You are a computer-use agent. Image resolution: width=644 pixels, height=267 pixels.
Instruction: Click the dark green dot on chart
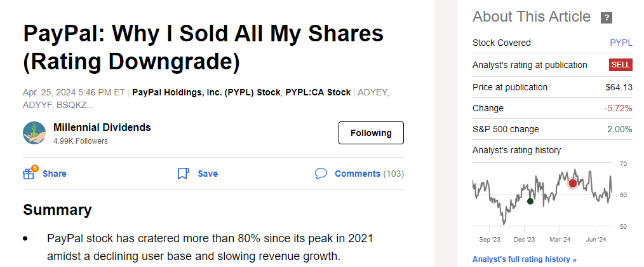[x=530, y=201]
